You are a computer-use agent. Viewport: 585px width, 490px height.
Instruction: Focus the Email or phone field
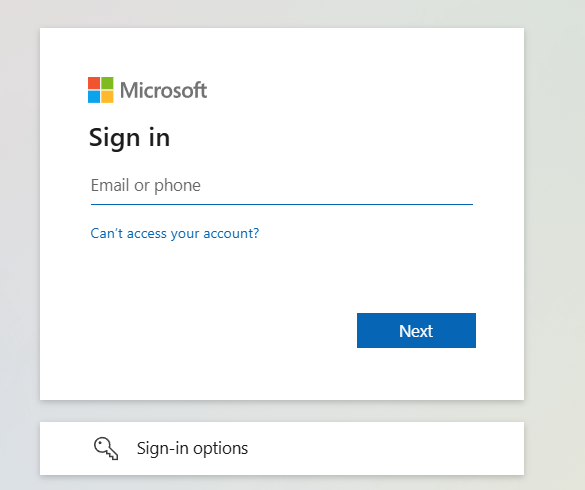[282, 185]
